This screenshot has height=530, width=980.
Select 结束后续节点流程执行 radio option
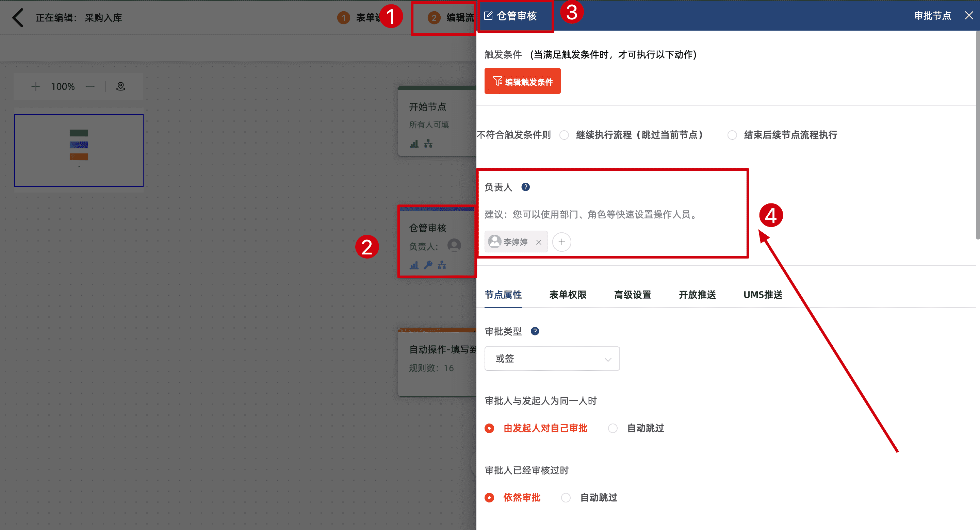[x=732, y=135]
